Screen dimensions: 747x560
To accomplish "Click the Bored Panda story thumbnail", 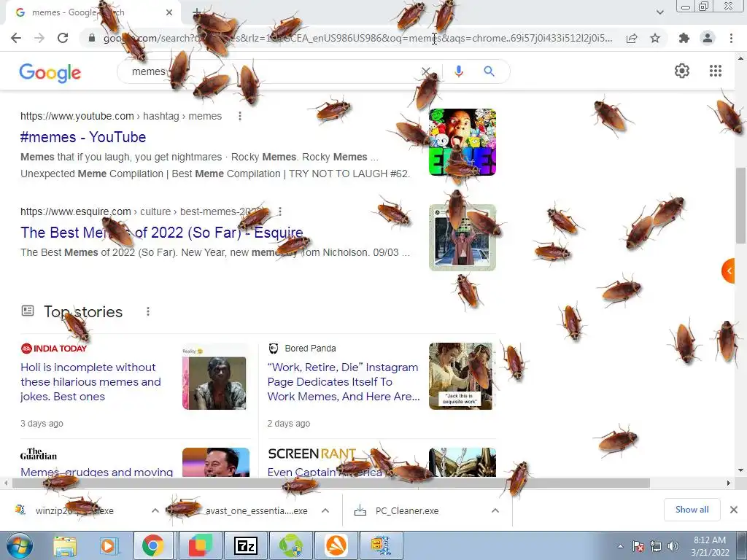I will [462, 376].
